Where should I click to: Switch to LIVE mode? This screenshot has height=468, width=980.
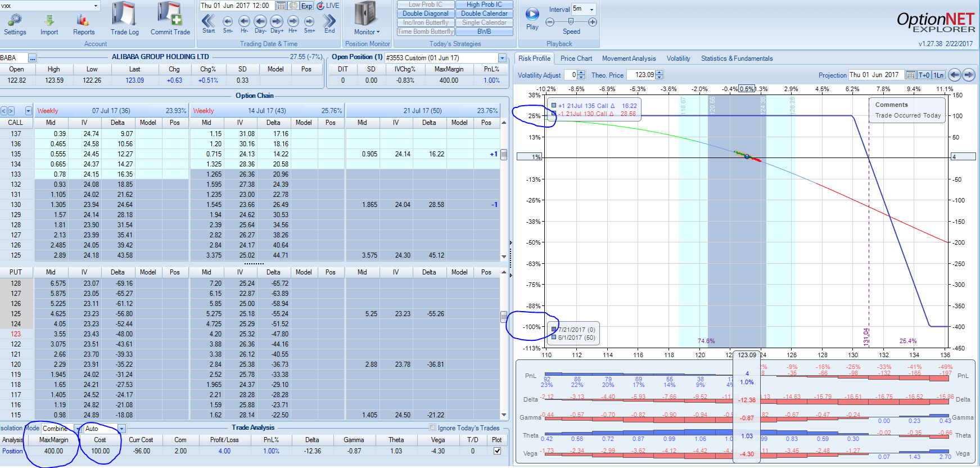328,6
